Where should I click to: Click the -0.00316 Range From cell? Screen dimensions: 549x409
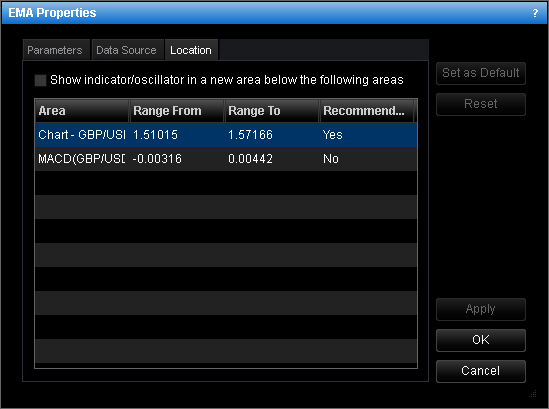[x=157, y=159]
